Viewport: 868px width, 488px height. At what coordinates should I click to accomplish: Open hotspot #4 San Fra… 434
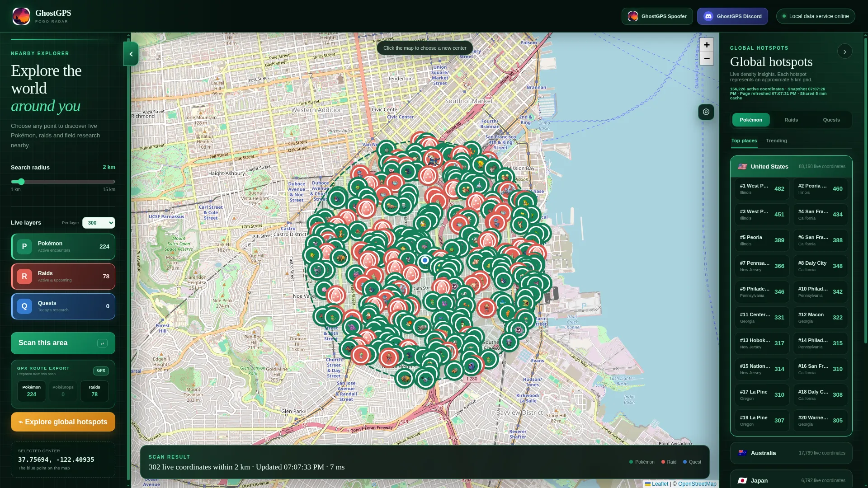(x=821, y=215)
